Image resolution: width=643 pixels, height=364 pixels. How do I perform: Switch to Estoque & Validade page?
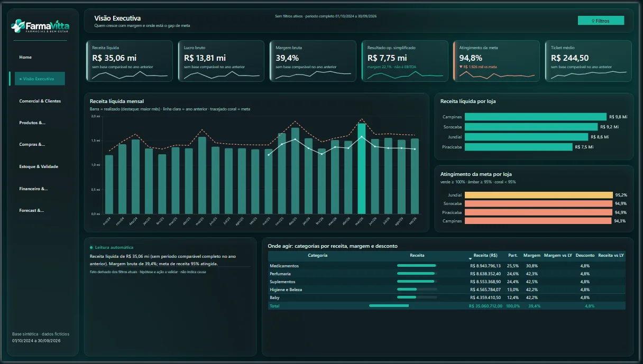pyautogui.click(x=39, y=166)
